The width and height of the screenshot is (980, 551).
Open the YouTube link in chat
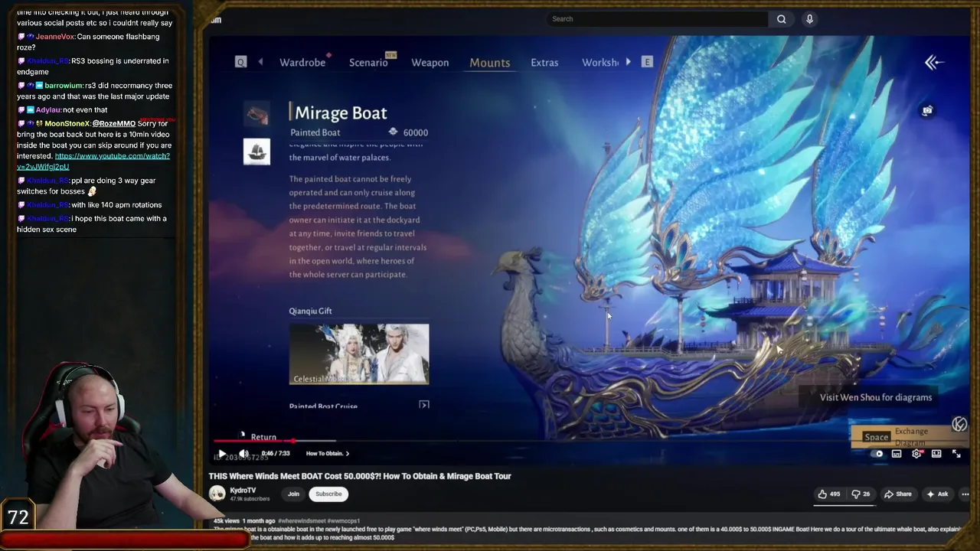point(93,161)
